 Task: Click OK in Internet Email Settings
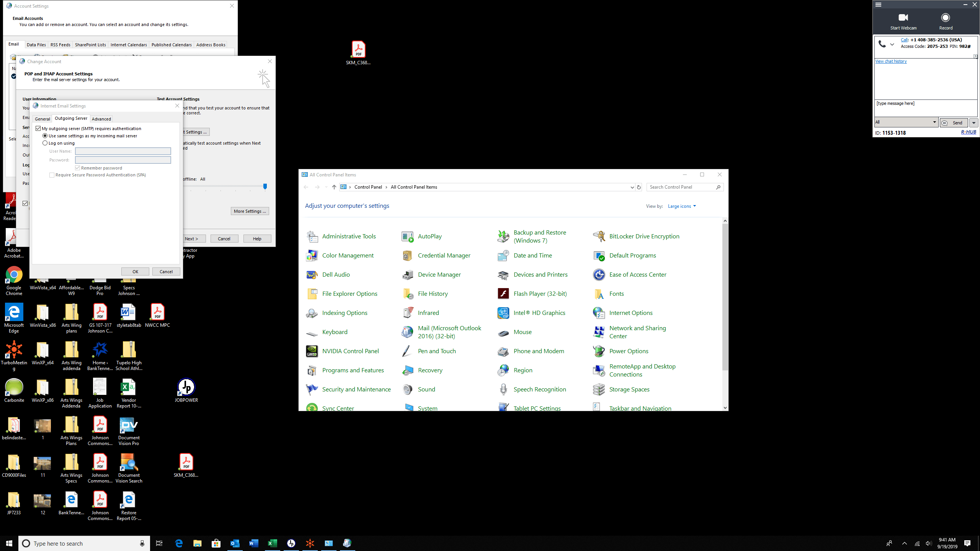(x=135, y=272)
